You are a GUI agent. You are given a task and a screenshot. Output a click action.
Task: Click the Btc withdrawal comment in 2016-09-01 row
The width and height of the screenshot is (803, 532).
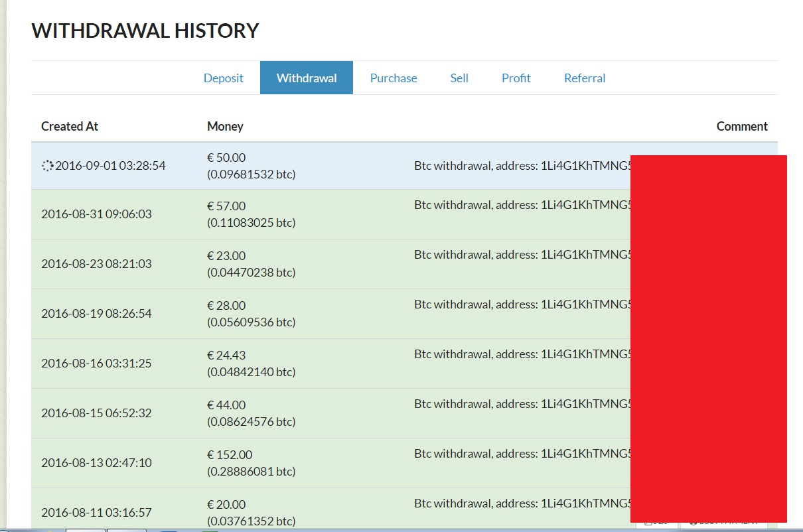(x=522, y=166)
